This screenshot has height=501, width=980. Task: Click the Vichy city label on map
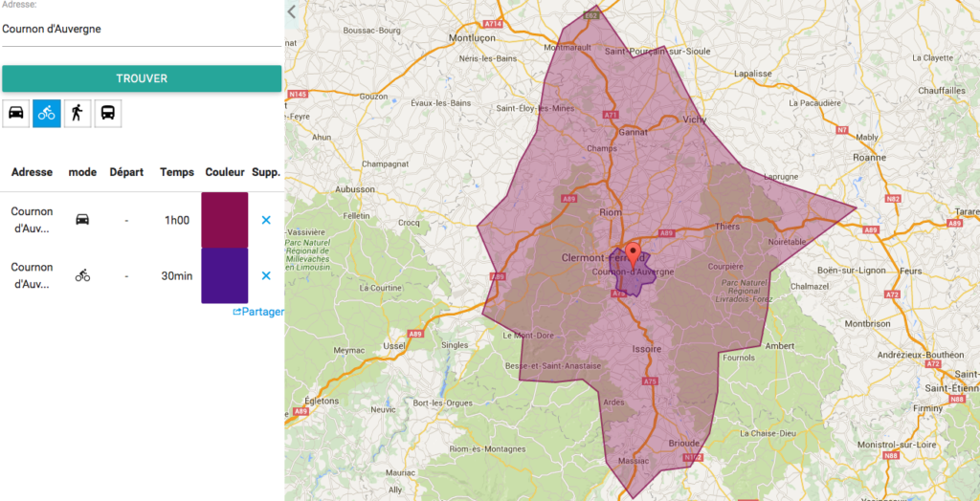pos(694,120)
